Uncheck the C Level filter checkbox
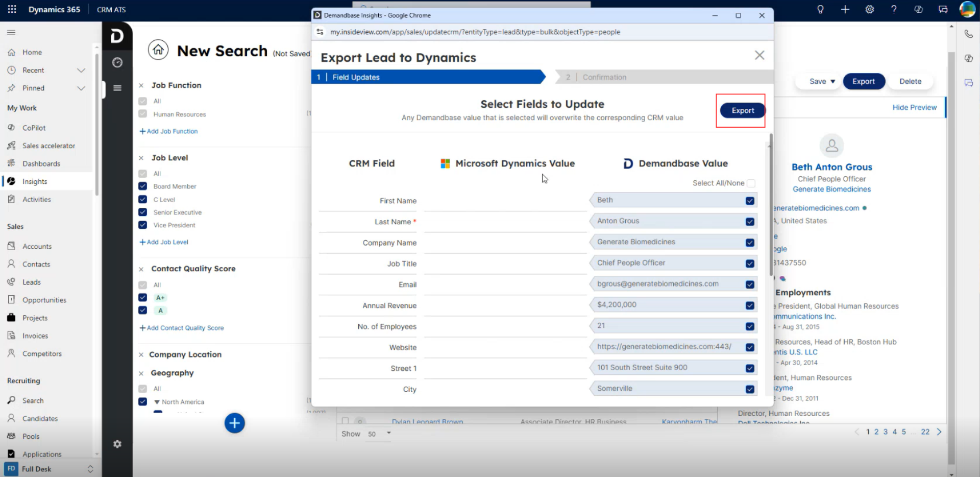 coord(143,199)
